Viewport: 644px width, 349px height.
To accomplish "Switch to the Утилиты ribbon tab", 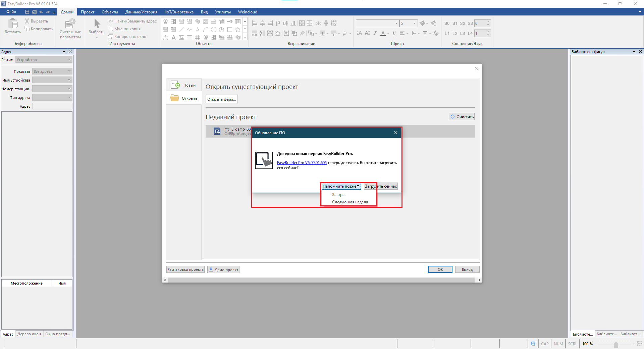I will pyautogui.click(x=223, y=12).
